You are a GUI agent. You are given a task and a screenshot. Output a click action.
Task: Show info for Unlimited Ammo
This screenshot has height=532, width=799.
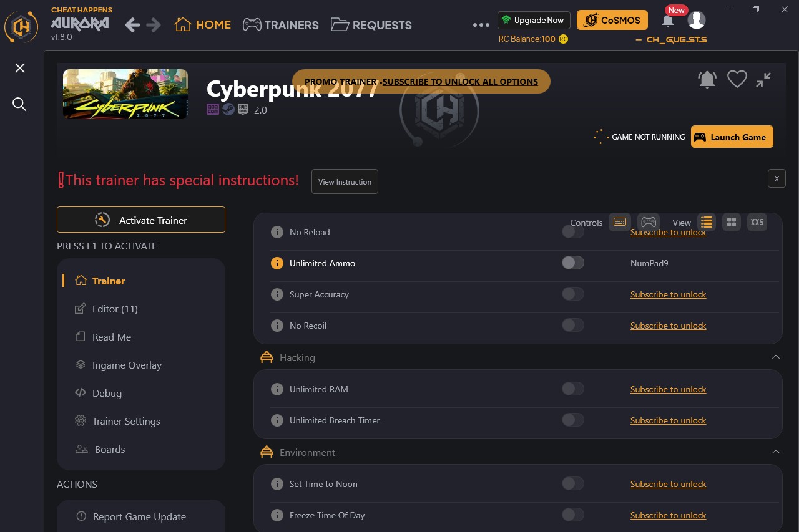277,263
